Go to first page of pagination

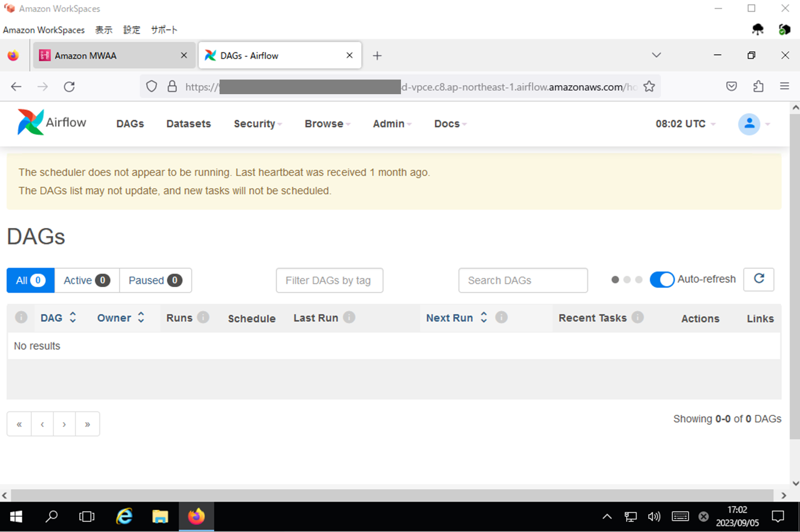[x=19, y=424]
